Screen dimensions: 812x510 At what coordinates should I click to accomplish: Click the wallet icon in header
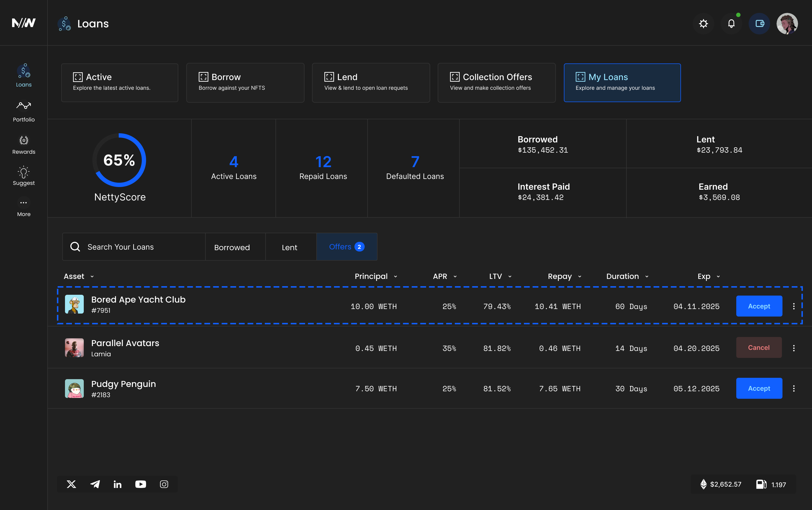[x=759, y=24]
